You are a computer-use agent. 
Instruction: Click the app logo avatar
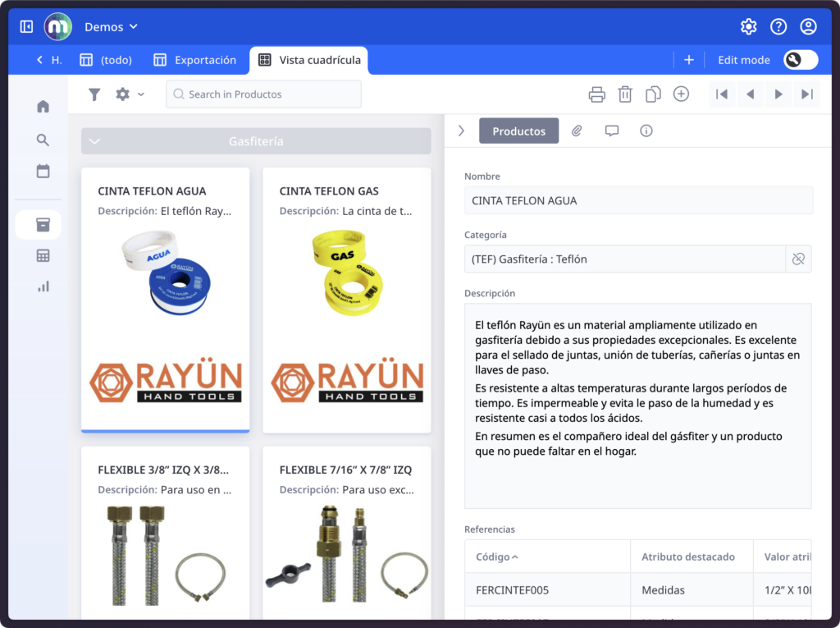tap(58, 26)
